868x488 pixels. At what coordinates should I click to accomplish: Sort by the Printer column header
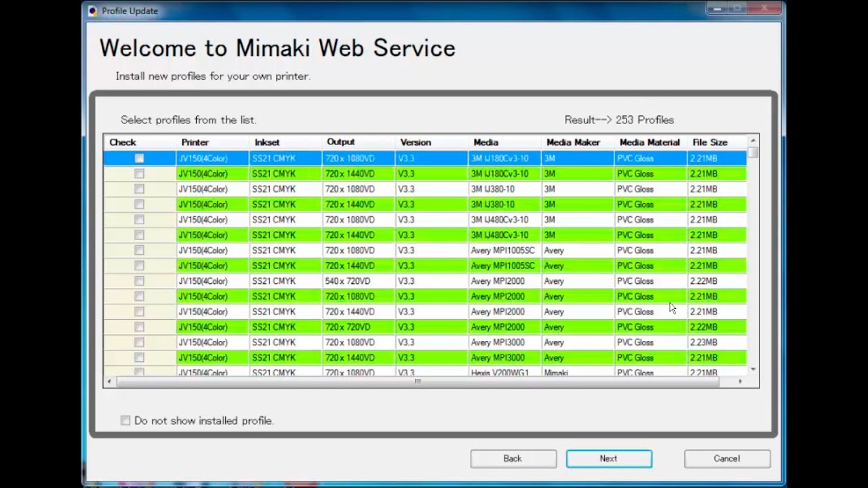click(x=212, y=142)
